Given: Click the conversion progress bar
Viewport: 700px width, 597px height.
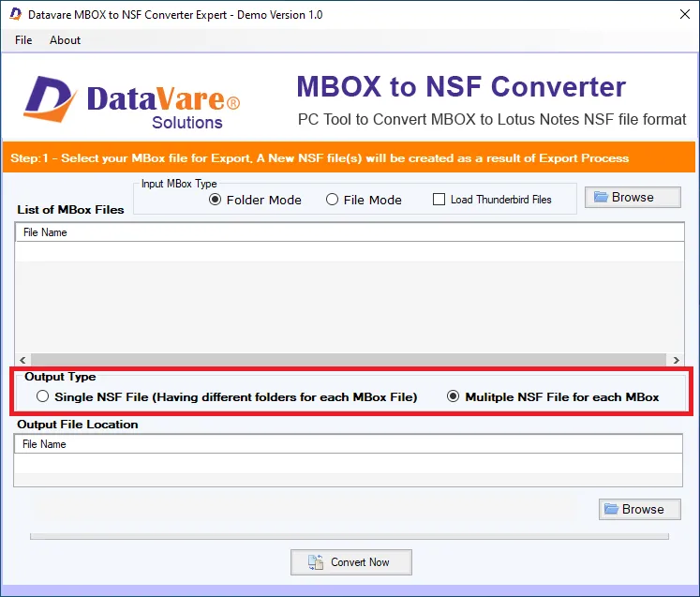Looking at the screenshot, I should point(350,536).
